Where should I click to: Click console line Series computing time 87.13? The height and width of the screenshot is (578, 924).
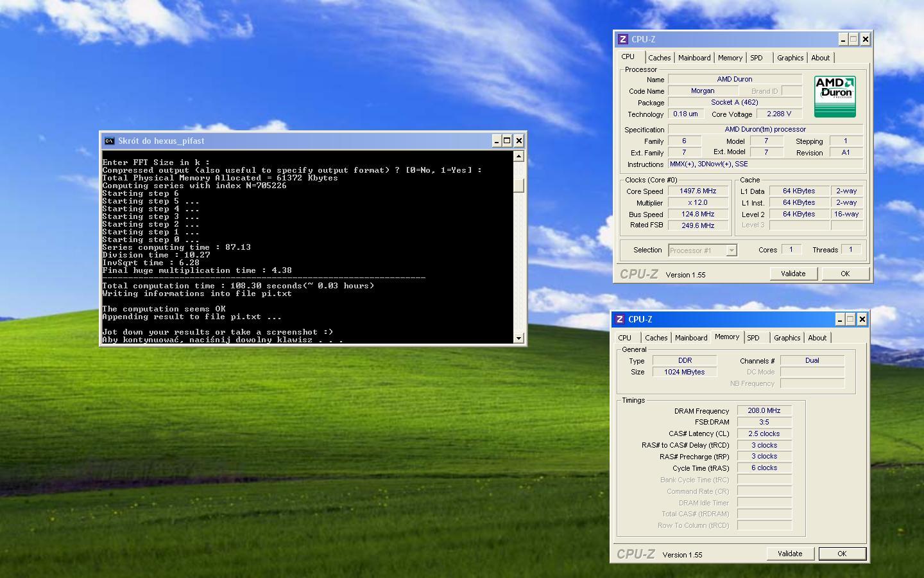(176, 247)
